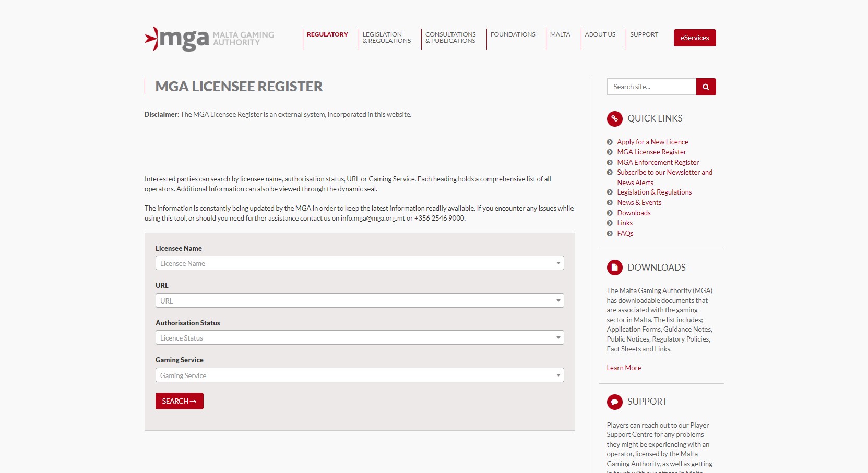
Task: Click arrow bullet beside MGA Licensee Register
Action: click(610, 152)
